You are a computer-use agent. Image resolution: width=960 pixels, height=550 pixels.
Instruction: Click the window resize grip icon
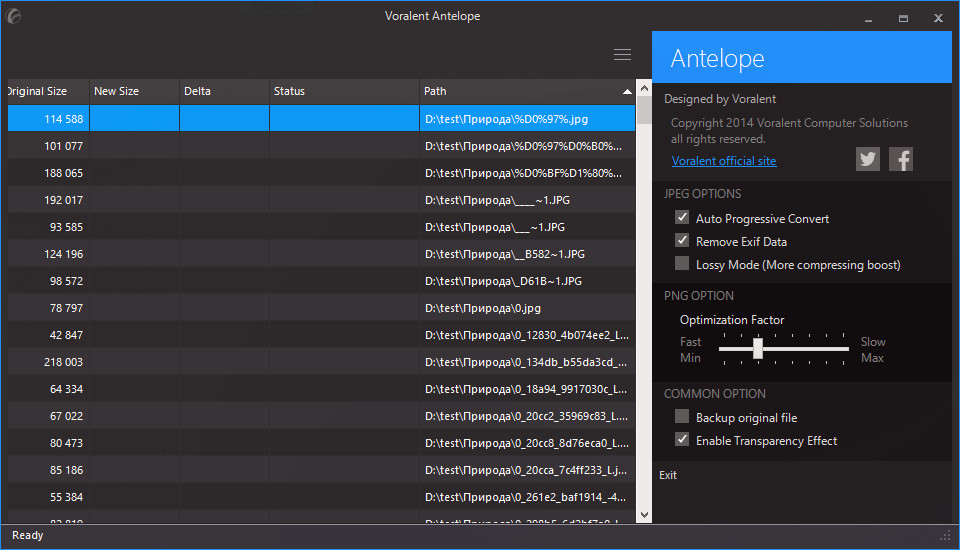(x=945, y=536)
